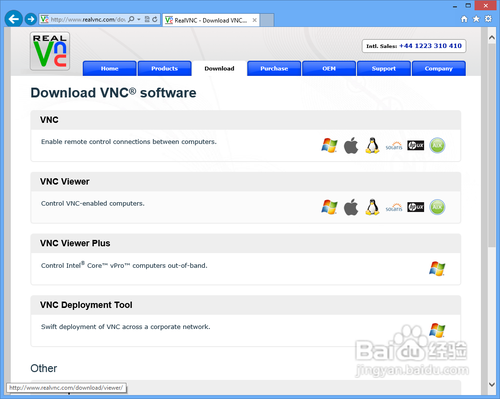Click the Windows icon in the VNC section
Screen dimensions: 500x399
pos(329,146)
